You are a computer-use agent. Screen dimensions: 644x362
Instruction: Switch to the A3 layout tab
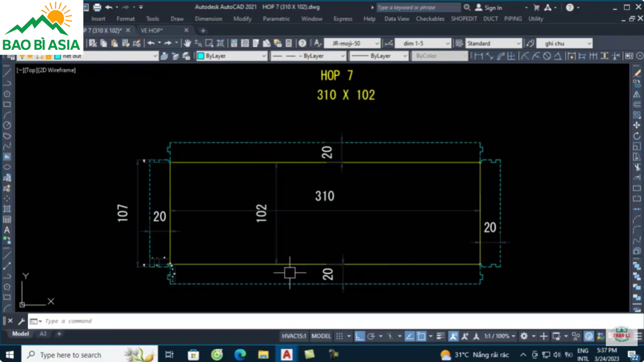(43, 334)
